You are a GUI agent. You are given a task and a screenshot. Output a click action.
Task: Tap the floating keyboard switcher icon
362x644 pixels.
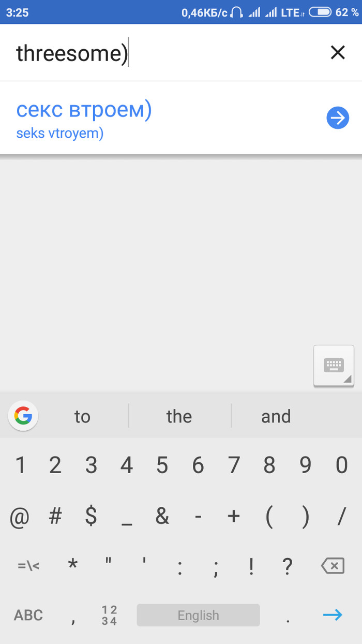click(x=334, y=366)
